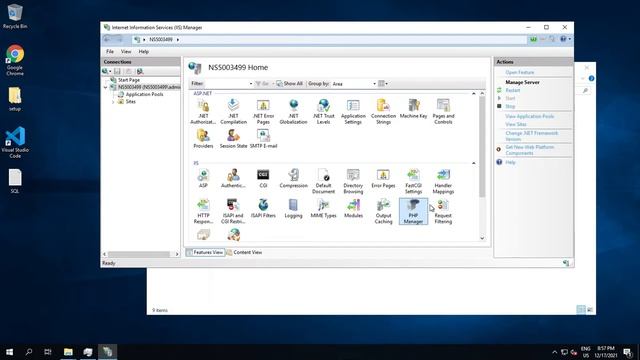Open Output Caching feature

click(x=383, y=211)
